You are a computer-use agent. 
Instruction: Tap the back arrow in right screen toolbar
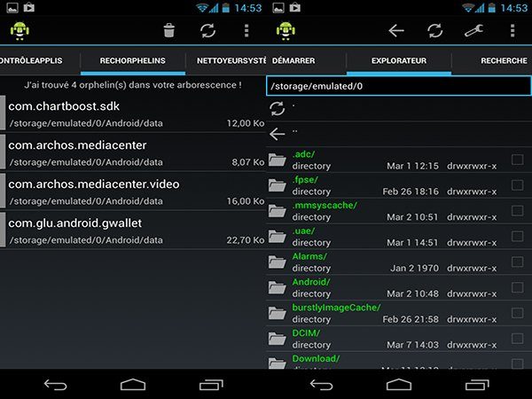pos(396,31)
